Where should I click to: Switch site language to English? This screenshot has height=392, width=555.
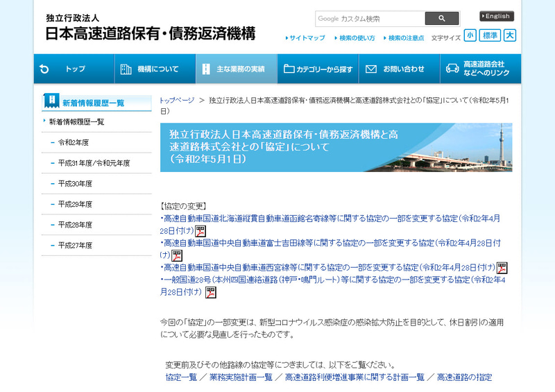pyautogui.click(x=497, y=16)
